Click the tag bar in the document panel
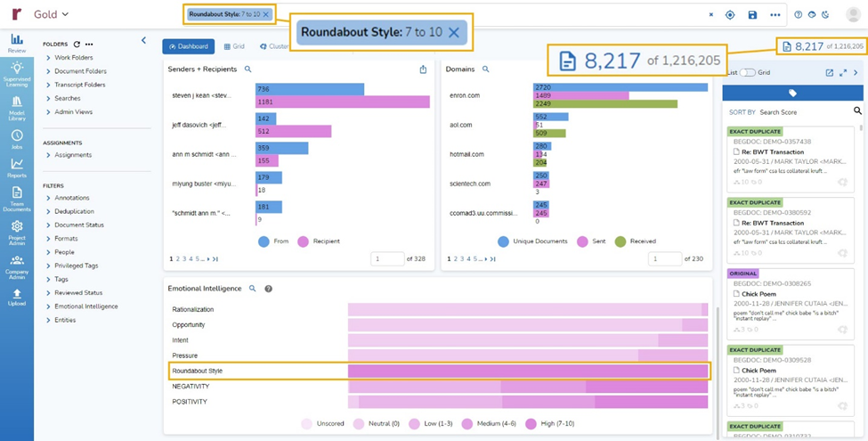Image resolution: width=868 pixels, height=441 pixels. [792, 93]
